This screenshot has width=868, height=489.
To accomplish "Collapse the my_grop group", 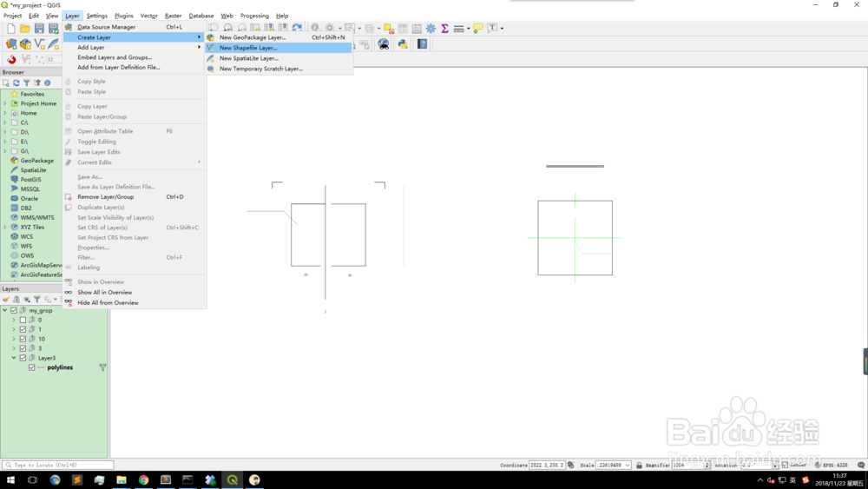I will (5, 310).
